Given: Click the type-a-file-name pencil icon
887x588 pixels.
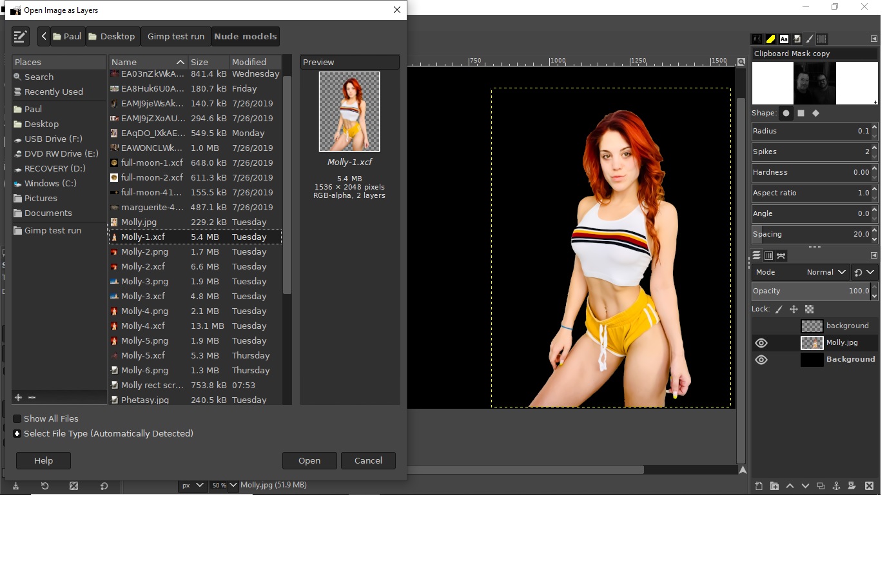Looking at the screenshot, I should pos(21,37).
